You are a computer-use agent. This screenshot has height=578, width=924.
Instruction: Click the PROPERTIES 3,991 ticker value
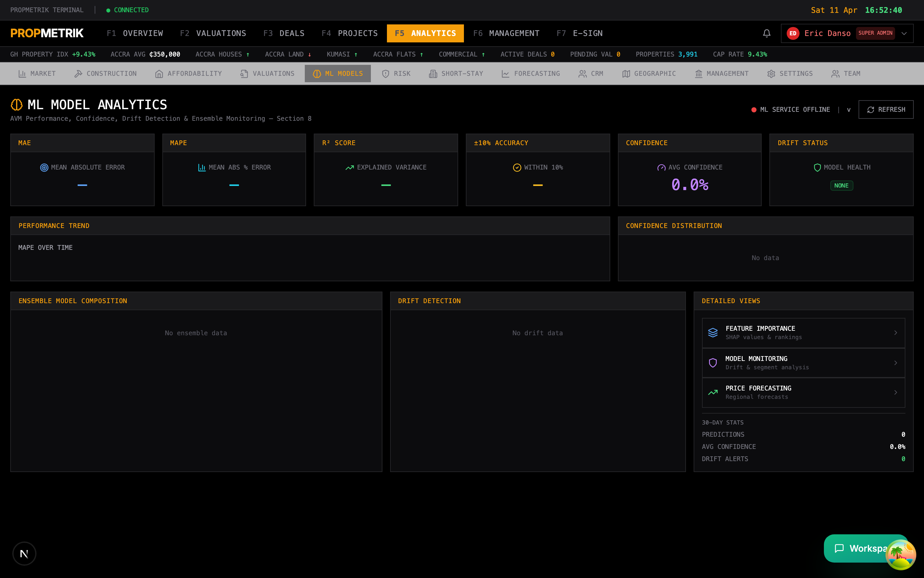(x=687, y=54)
